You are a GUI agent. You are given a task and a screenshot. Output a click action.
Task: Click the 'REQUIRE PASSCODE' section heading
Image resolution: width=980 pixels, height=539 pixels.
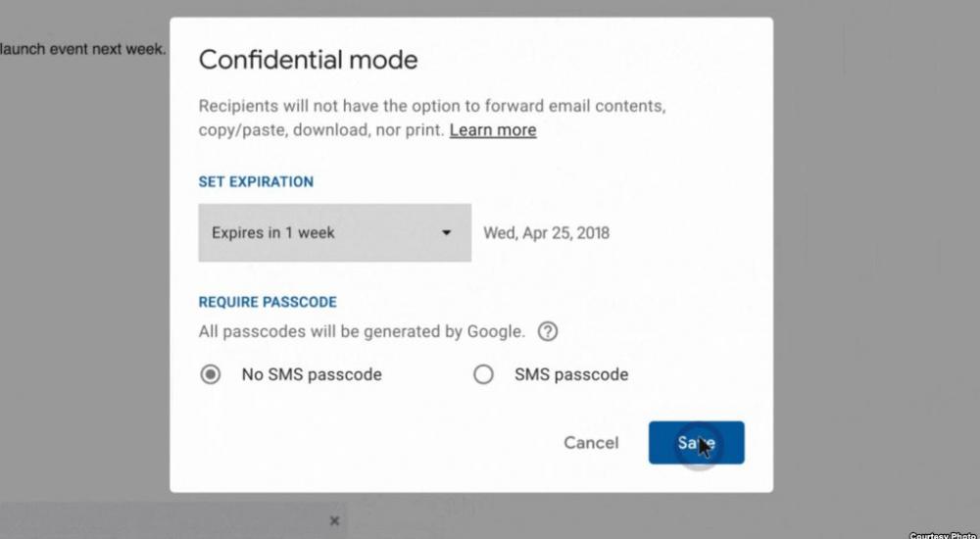[x=268, y=302]
